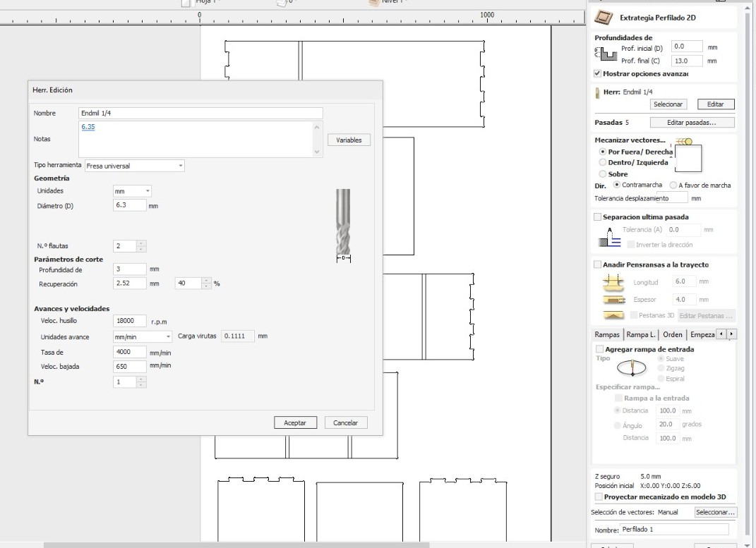Click the Editar pasadas... button
The image size is (756, 548).
[692, 122]
